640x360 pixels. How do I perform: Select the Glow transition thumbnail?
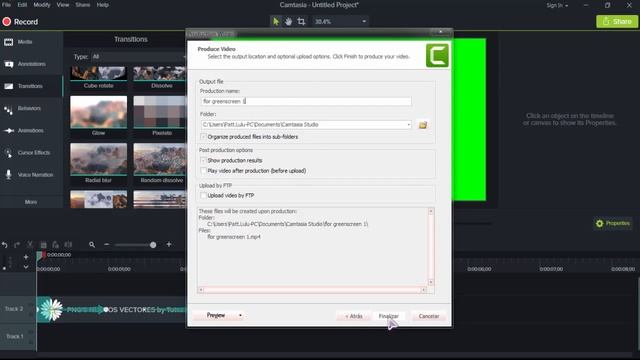point(98,112)
